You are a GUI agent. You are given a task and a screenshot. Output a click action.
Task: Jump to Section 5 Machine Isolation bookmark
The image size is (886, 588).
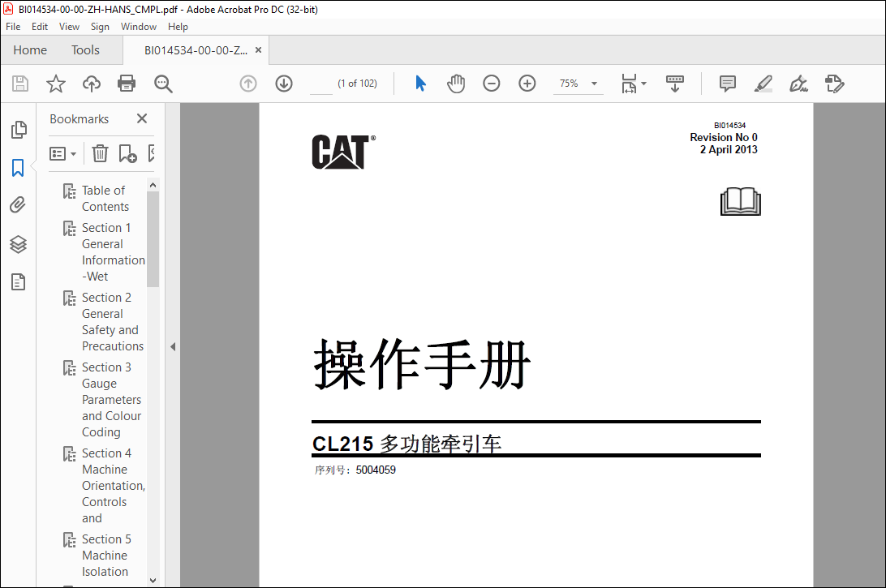(x=106, y=556)
